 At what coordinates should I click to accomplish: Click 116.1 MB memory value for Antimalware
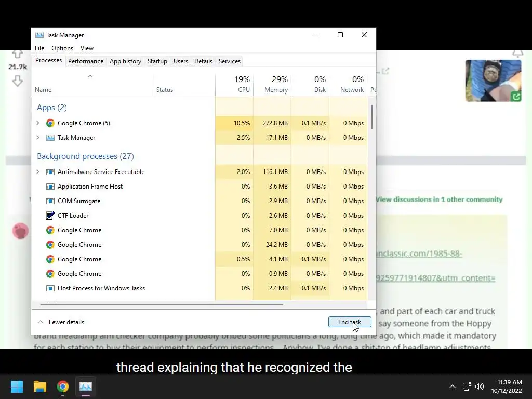[x=272, y=172]
